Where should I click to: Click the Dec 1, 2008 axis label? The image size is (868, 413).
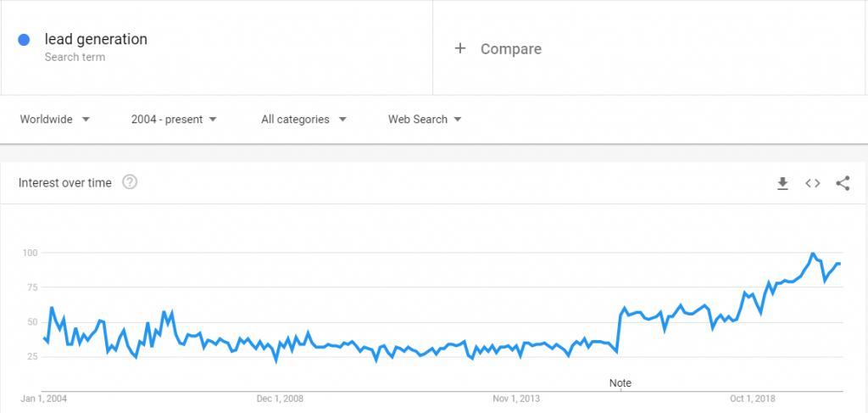click(x=280, y=399)
